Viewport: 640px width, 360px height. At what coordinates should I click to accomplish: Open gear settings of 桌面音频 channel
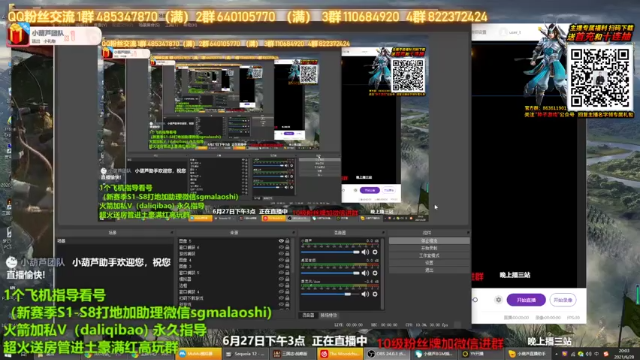[x=375, y=273]
